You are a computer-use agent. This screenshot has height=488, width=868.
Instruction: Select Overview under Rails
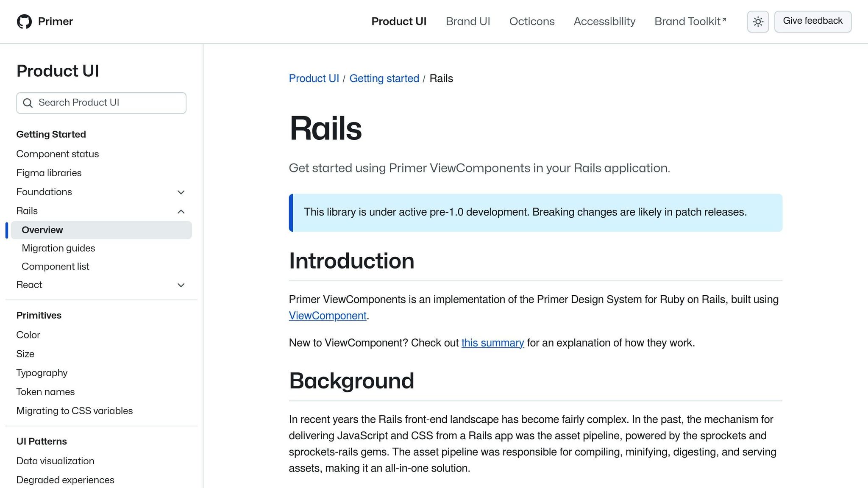click(42, 230)
